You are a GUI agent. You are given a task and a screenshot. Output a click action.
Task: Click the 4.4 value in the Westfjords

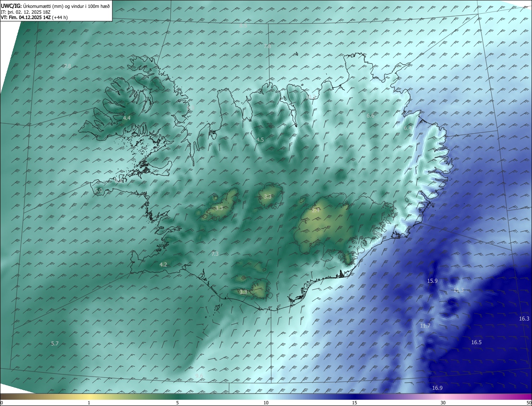click(x=127, y=118)
